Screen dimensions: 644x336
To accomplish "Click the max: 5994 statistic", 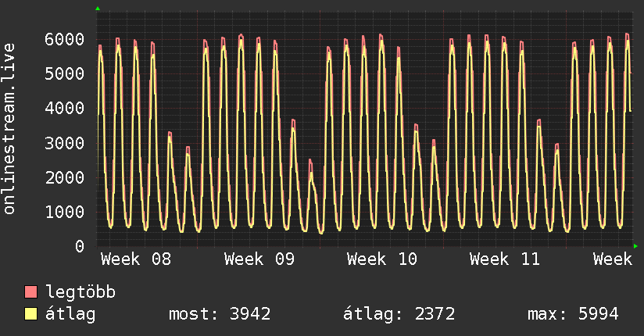I will pos(573,314).
